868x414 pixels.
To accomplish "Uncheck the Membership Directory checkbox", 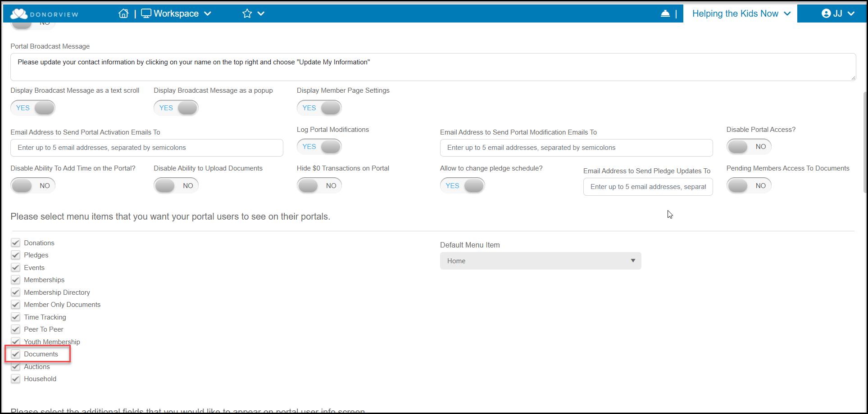I will tap(16, 292).
